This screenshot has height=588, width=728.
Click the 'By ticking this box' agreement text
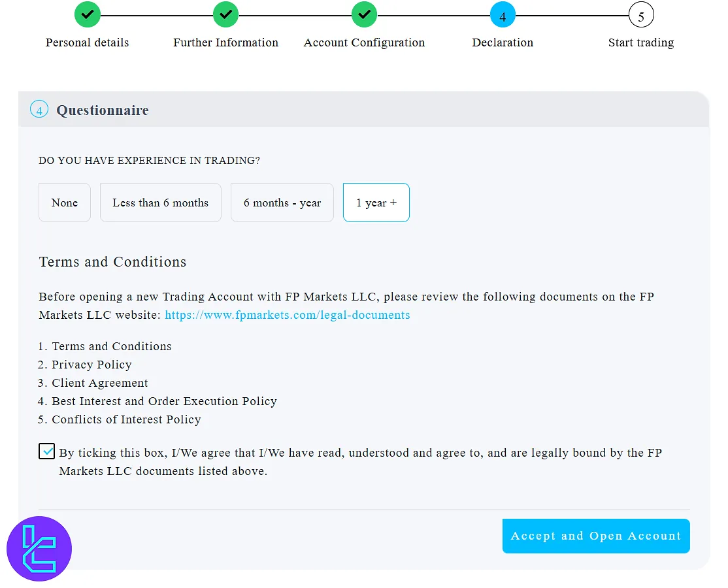360,462
